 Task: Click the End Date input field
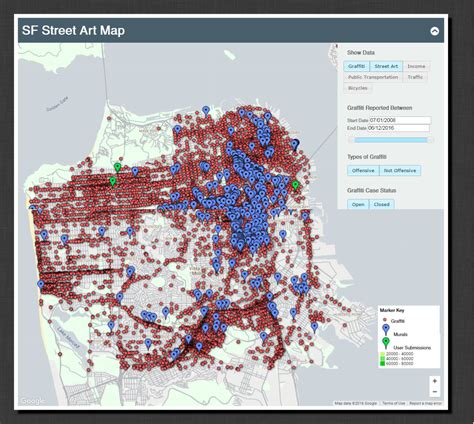pyautogui.click(x=398, y=128)
